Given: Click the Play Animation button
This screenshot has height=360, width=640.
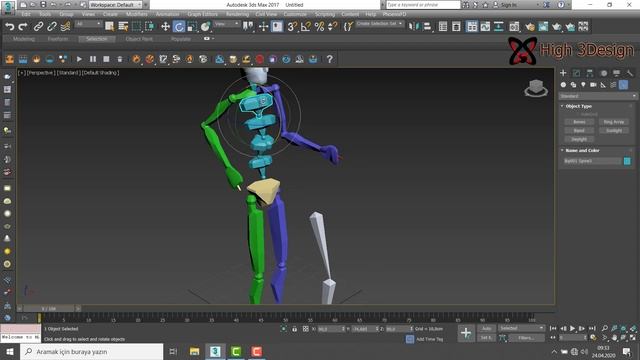Looking at the screenshot, I should (x=572, y=328).
